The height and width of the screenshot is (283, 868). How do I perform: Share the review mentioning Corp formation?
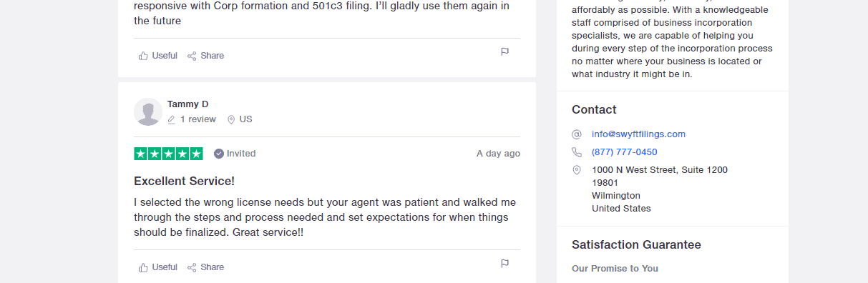pyautogui.click(x=205, y=56)
